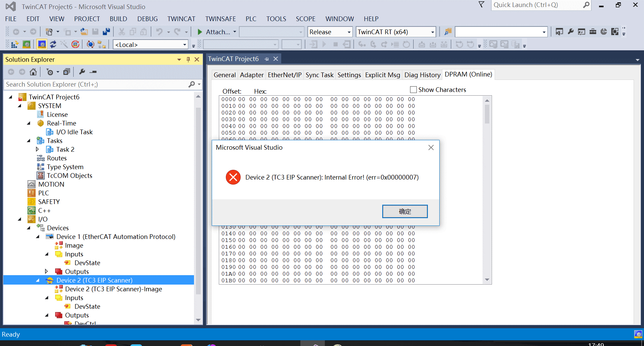Click the Activate Configuration icon
644x346 pixels.
pos(15,44)
